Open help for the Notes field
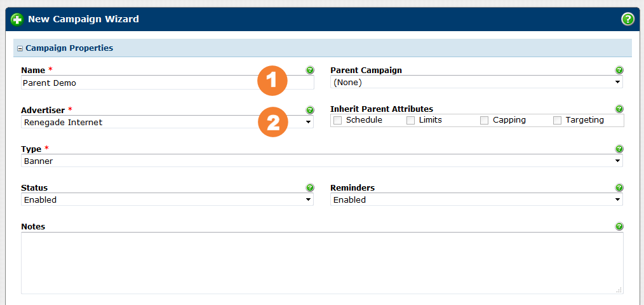Image resolution: width=644 pixels, height=305 pixels. click(619, 226)
